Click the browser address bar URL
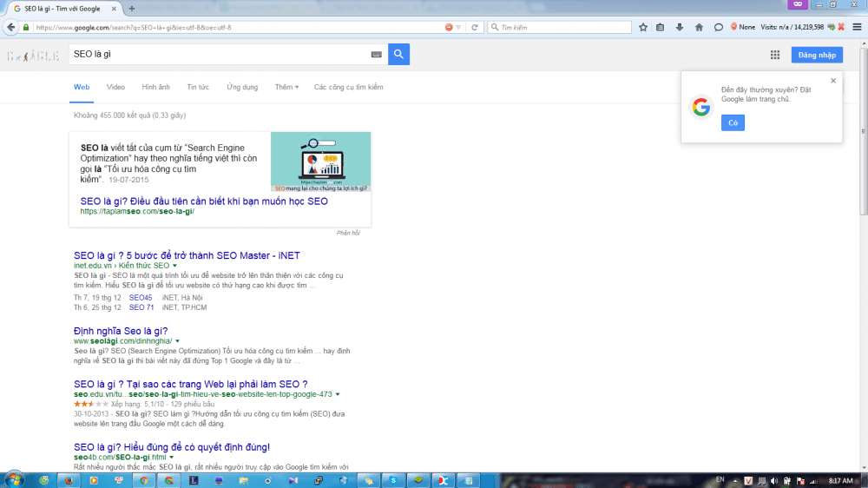The width and height of the screenshot is (868, 488). coord(238,27)
